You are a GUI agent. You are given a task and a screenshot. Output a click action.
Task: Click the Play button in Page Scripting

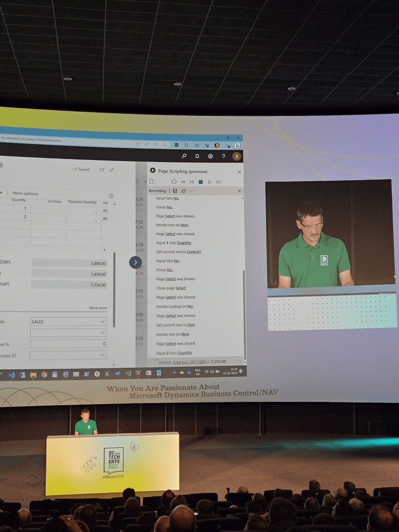point(209,182)
